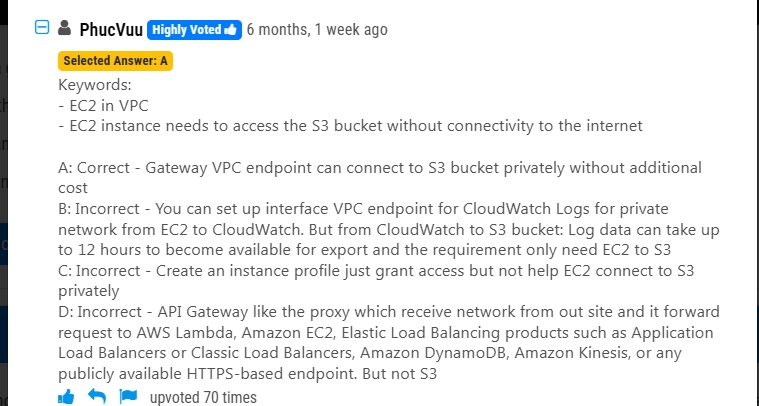Click the 'EC2 instance needs to access' keyword line
The image size is (759, 406).
(350, 126)
